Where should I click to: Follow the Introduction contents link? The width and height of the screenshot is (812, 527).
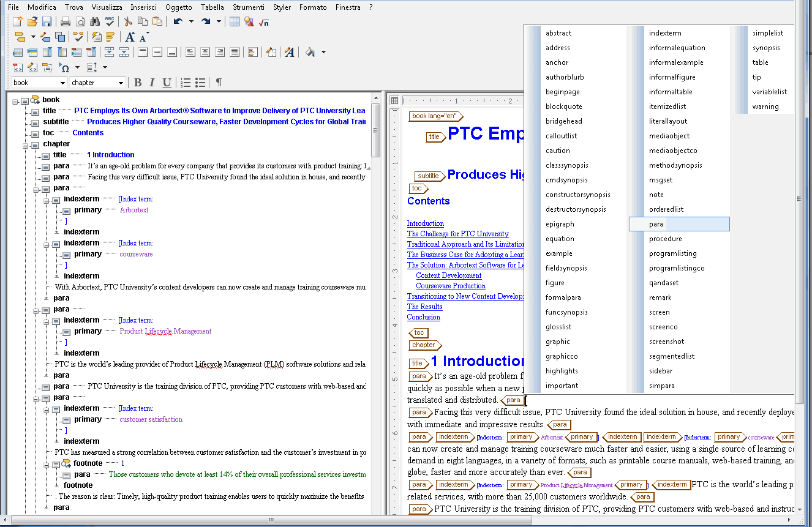click(x=426, y=223)
